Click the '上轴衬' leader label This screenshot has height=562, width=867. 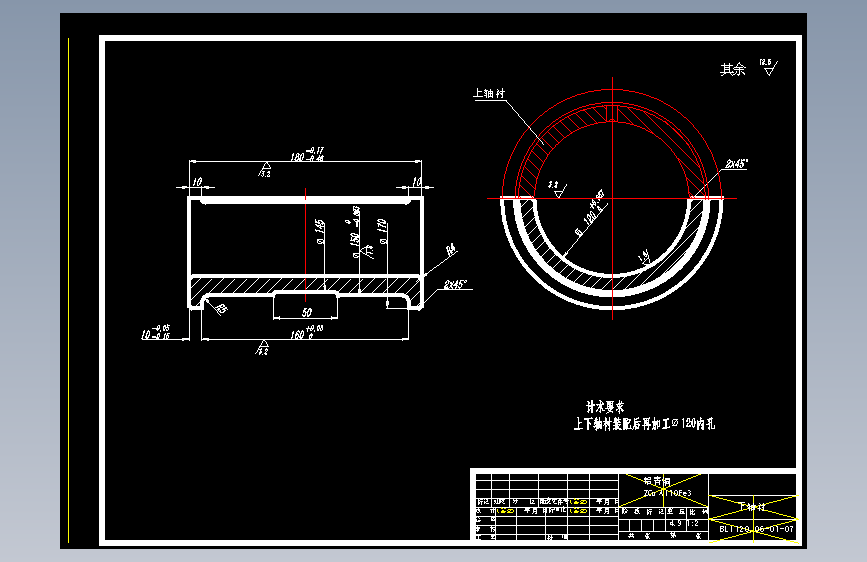coord(489,93)
